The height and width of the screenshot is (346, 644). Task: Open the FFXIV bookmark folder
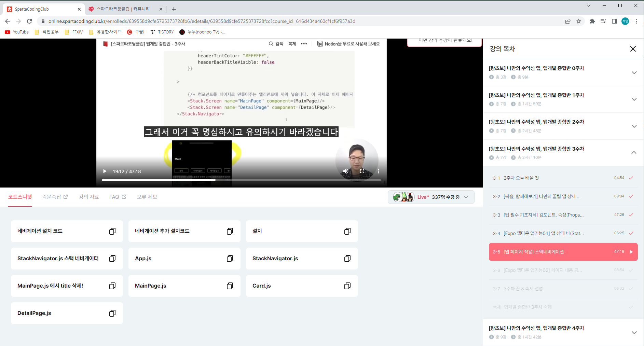pos(73,32)
